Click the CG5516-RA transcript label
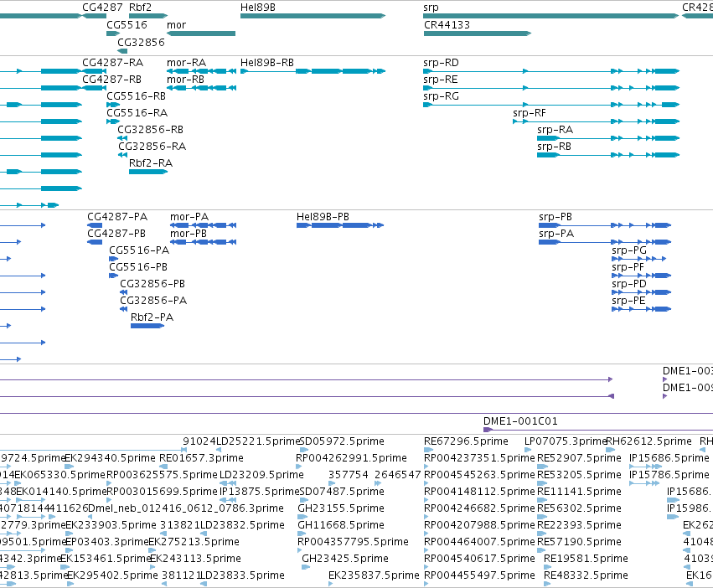Viewport: 713px width, 588px height. click(x=137, y=113)
